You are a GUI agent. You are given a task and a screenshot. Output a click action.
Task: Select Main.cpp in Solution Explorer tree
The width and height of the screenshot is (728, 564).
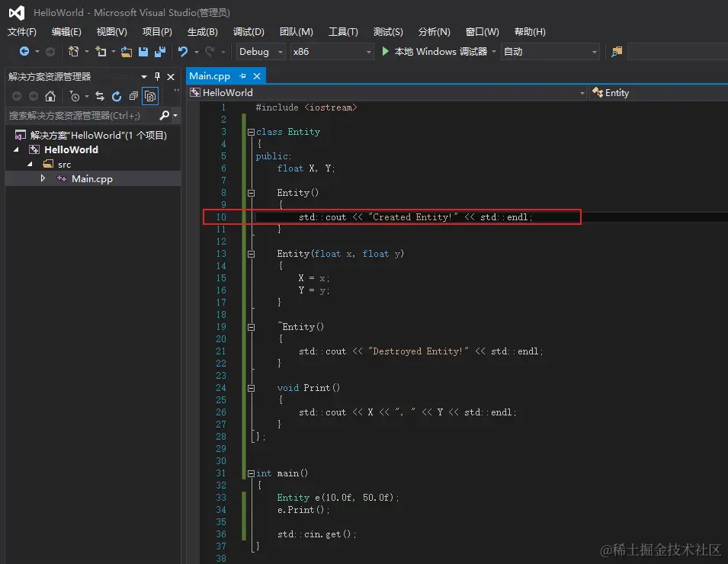[92, 178]
